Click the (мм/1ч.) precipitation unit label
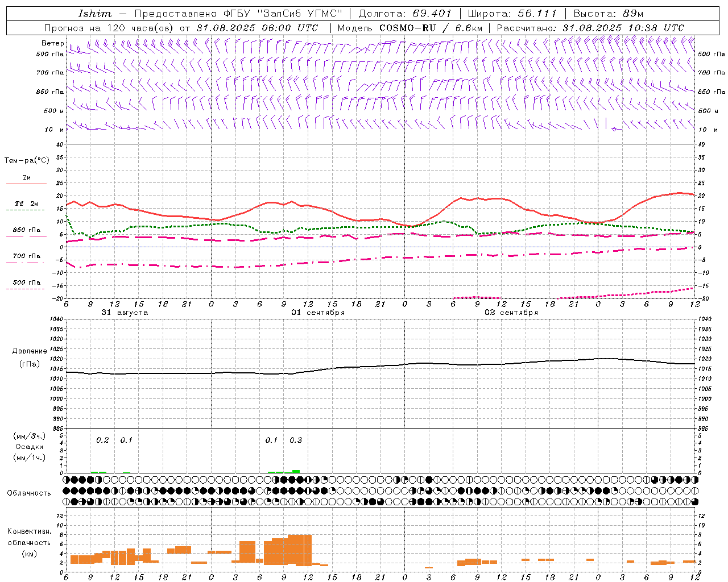 [x=30, y=458]
